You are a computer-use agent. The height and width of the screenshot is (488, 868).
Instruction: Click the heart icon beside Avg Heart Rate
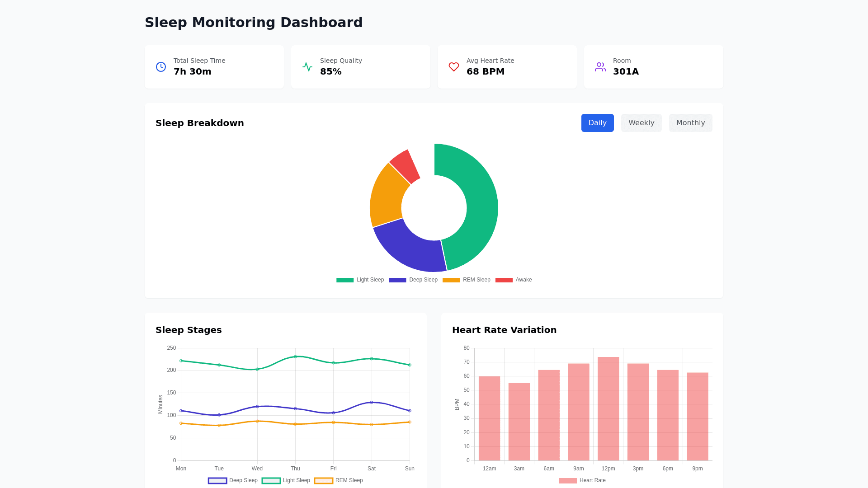[x=453, y=66]
